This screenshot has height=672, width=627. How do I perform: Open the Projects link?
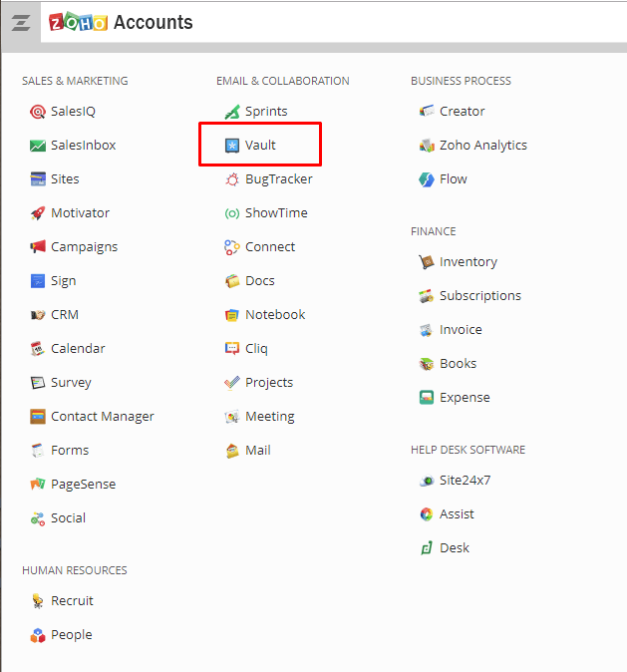click(269, 383)
